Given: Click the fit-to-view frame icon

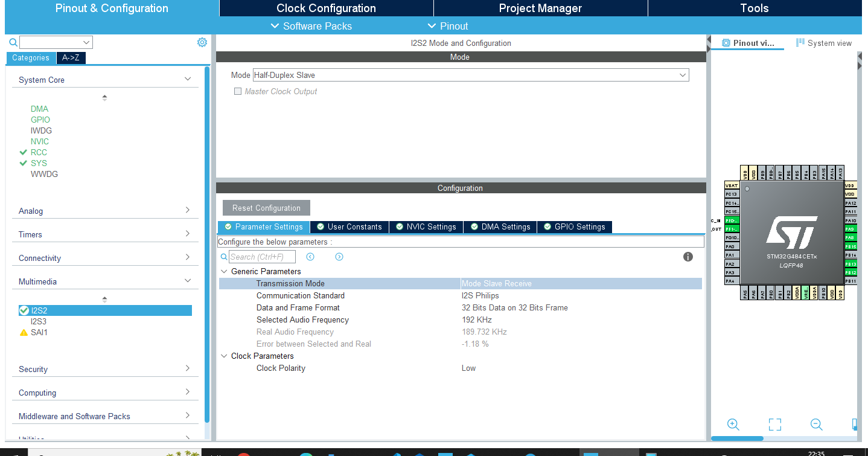Looking at the screenshot, I should [x=775, y=424].
